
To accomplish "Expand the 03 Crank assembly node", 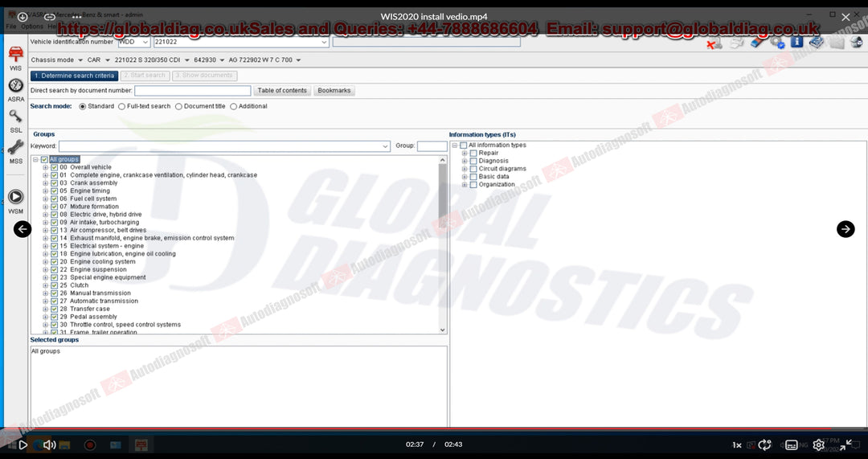I will 45,183.
